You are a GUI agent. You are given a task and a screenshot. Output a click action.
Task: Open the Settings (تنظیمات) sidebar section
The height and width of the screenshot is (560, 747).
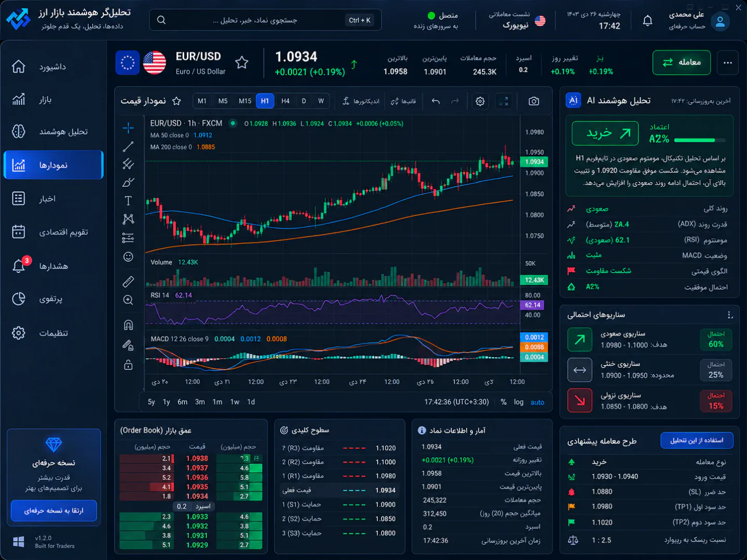tap(53, 333)
